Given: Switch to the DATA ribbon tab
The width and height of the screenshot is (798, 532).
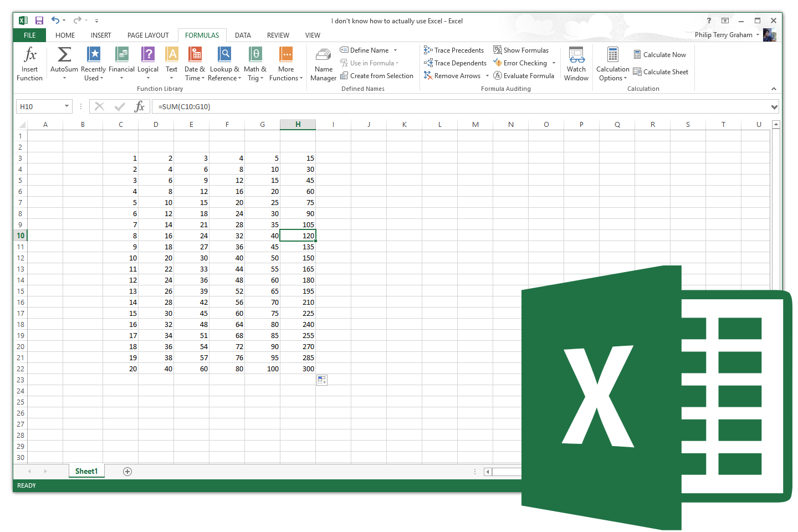Looking at the screenshot, I should point(243,35).
